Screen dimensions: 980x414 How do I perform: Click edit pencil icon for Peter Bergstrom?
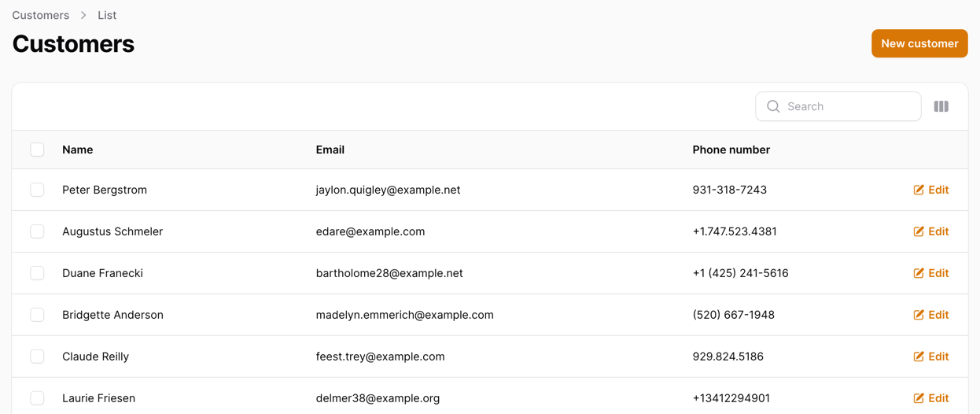[x=919, y=190]
